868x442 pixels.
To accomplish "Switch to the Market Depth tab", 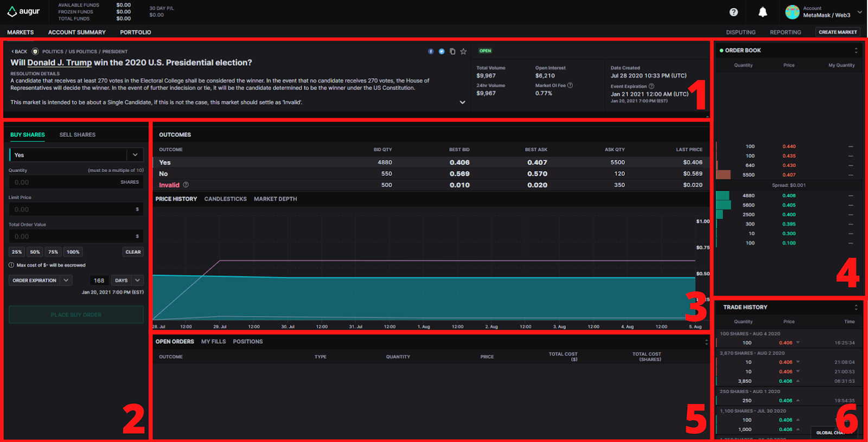I will coord(276,199).
